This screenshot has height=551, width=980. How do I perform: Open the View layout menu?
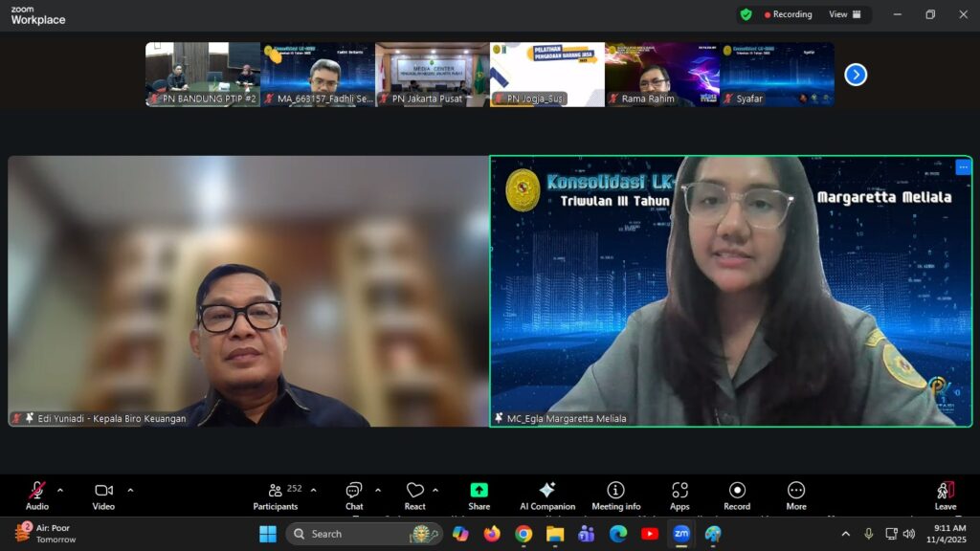[x=844, y=14]
